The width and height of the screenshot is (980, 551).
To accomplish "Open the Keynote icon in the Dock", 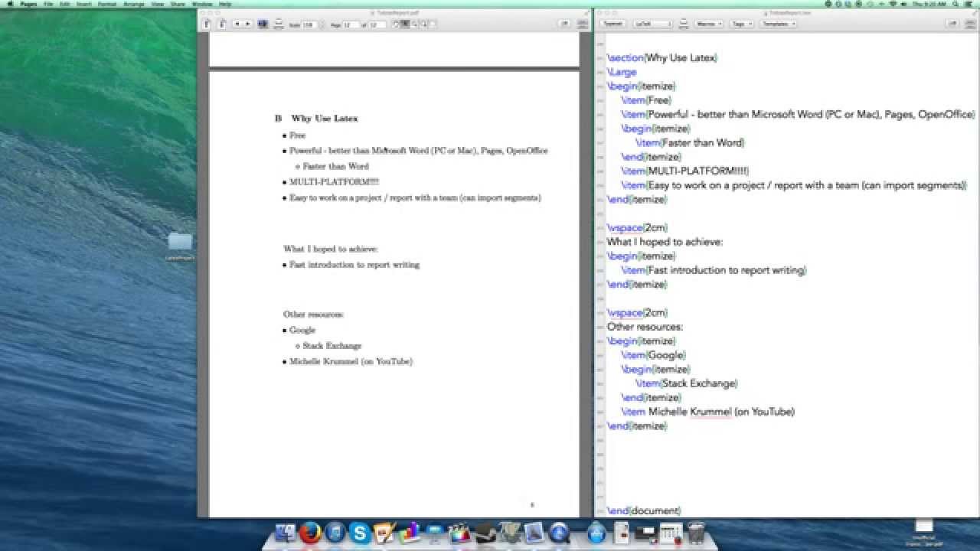I will [435, 533].
